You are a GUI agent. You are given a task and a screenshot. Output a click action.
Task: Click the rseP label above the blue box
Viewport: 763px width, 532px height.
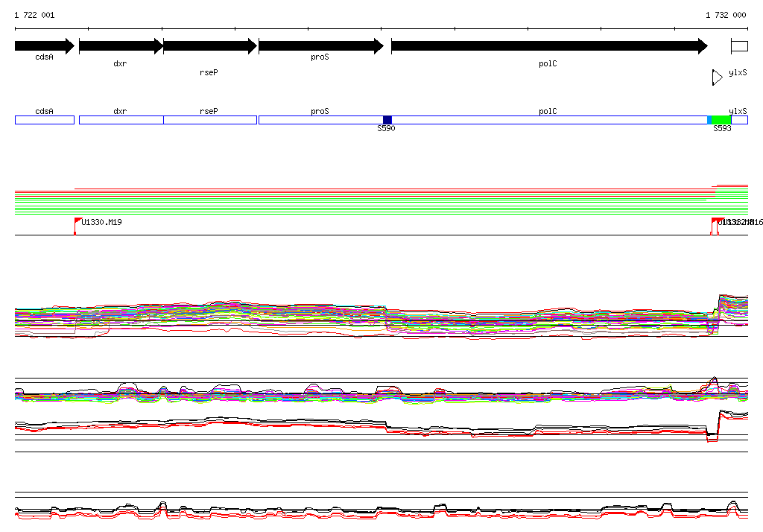[209, 112]
